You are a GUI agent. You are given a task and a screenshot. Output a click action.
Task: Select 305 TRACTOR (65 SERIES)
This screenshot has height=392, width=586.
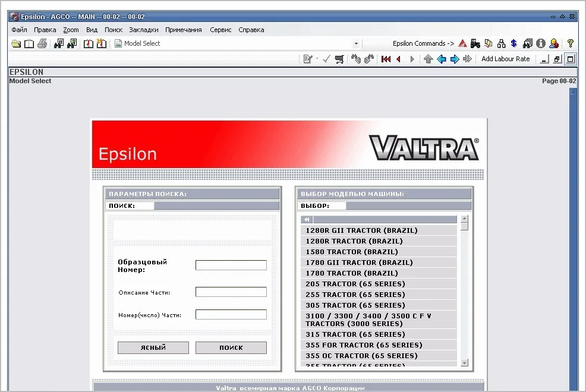pyautogui.click(x=379, y=305)
